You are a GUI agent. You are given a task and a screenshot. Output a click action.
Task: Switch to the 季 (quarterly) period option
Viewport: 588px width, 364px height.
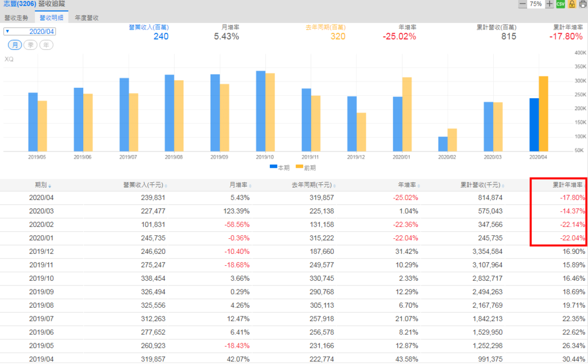(30, 45)
